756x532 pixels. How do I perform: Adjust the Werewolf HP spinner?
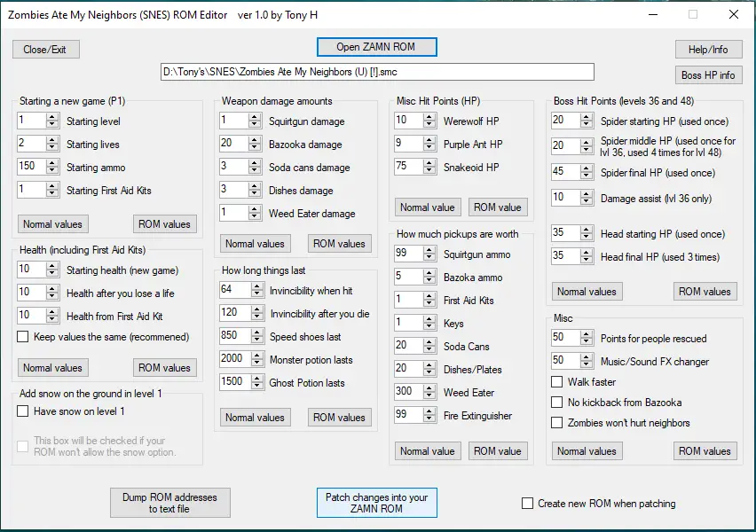429,121
